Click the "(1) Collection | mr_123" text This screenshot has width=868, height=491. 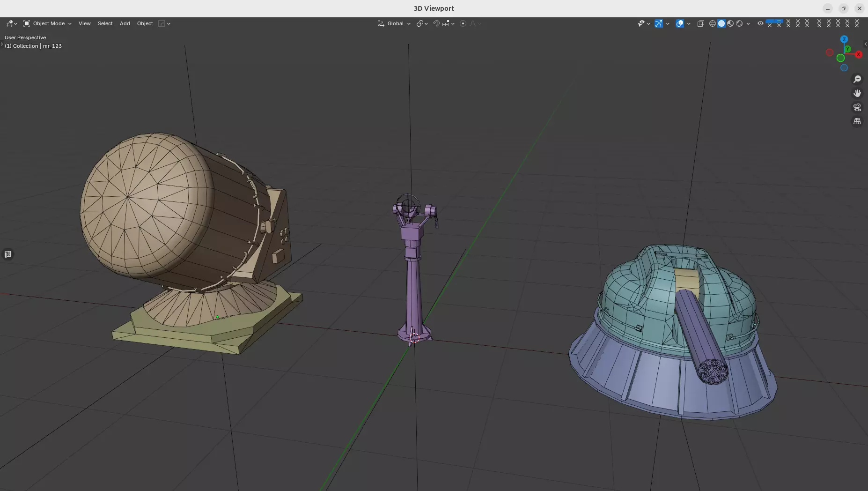tap(33, 46)
